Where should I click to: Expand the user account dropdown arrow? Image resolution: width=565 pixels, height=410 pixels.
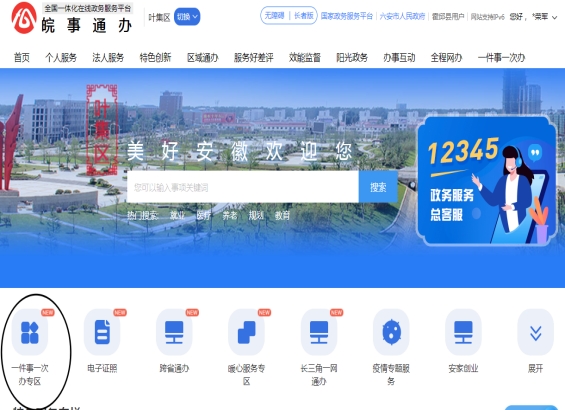click(x=555, y=17)
